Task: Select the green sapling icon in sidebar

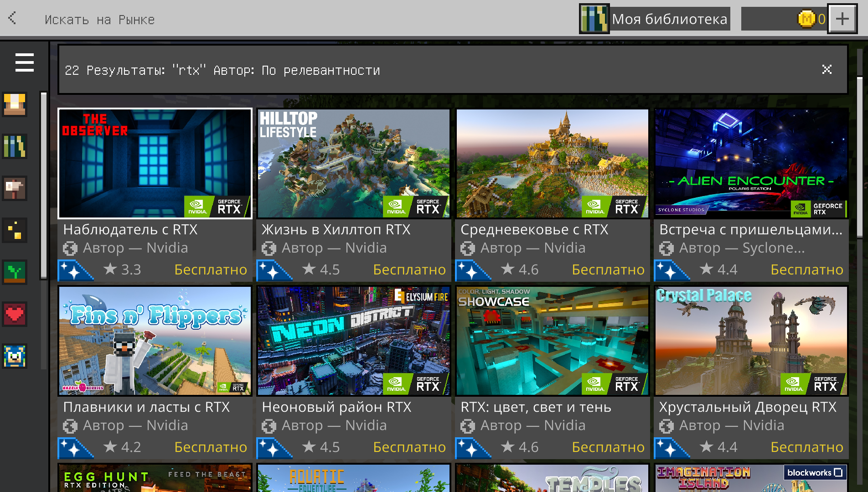Action: click(15, 272)
